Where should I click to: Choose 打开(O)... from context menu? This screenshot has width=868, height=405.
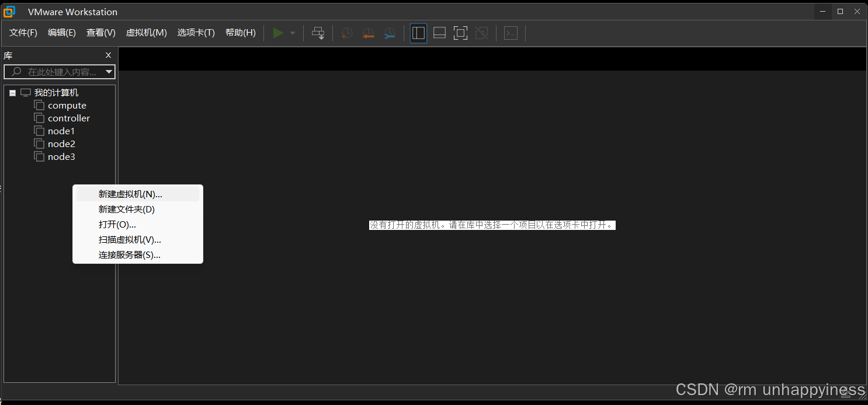click(x=138, y=225)
